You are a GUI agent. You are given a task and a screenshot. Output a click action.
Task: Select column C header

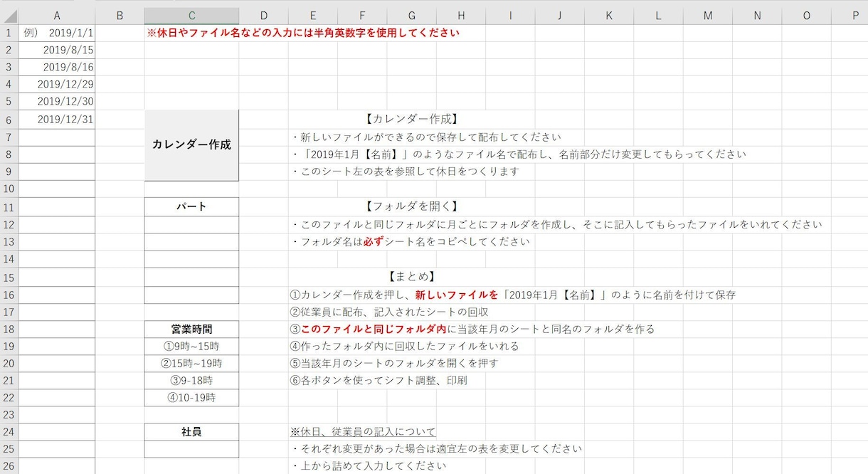pyautogui.click(x=191, y=16)
